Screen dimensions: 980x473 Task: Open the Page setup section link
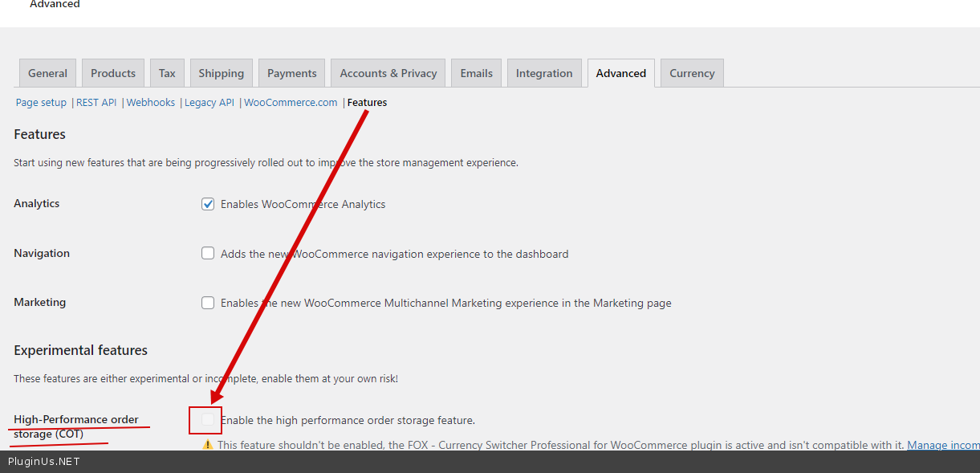(41, 103)
